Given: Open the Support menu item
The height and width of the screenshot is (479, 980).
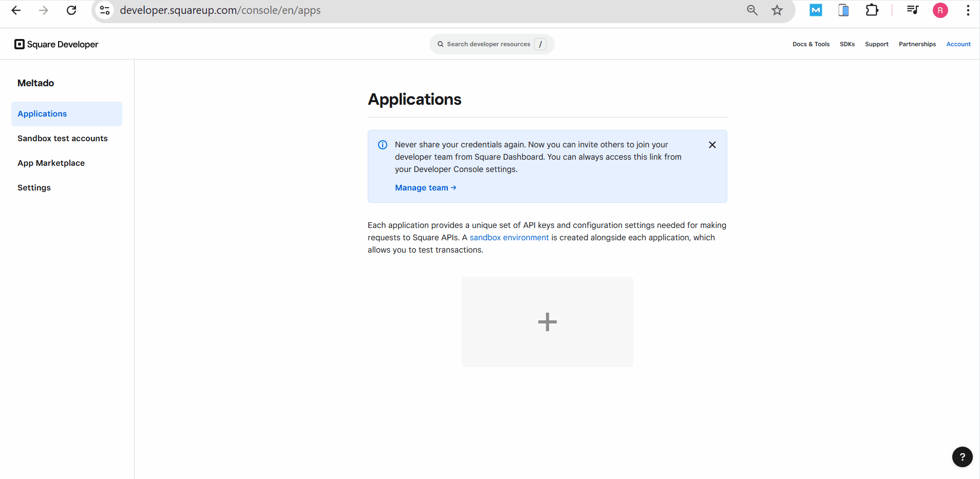Looking at the screenshot, I should [877, 44].
